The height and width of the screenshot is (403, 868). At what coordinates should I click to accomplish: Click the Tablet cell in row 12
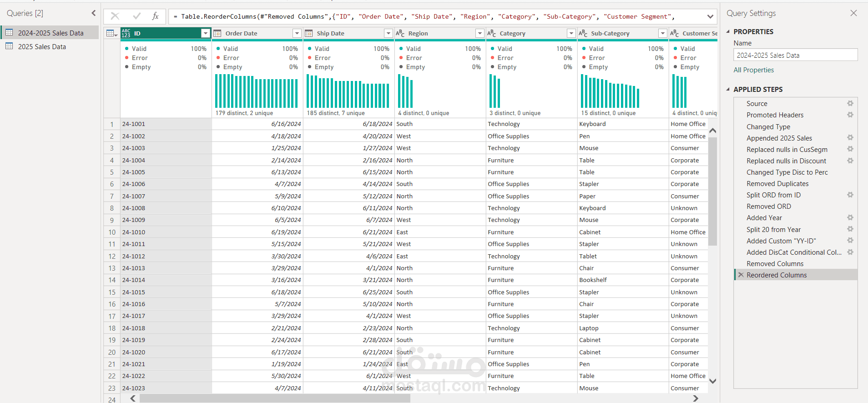click(x=623, y=256)
